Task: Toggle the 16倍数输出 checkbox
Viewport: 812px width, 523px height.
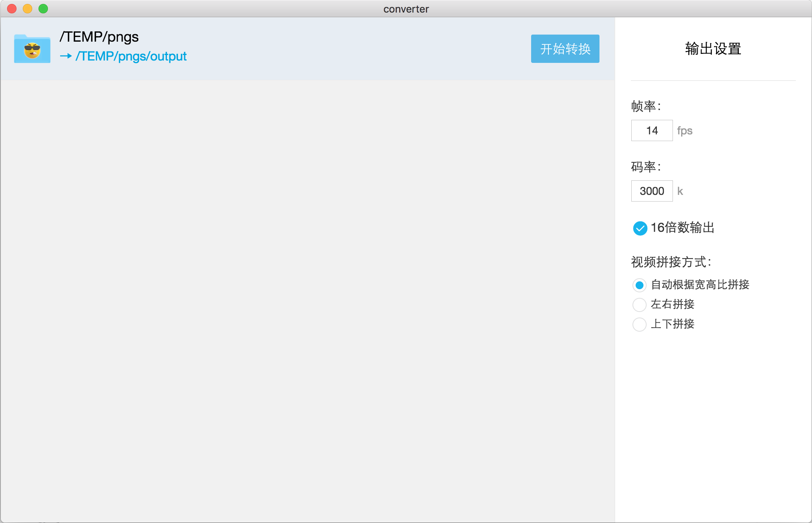Action: [x=640, y=228]
